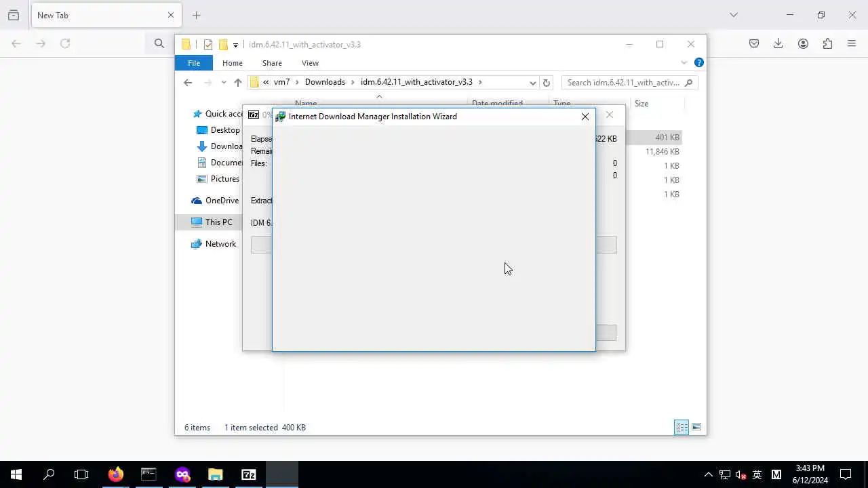Open new browser tab with plus button

coord(196,15)
